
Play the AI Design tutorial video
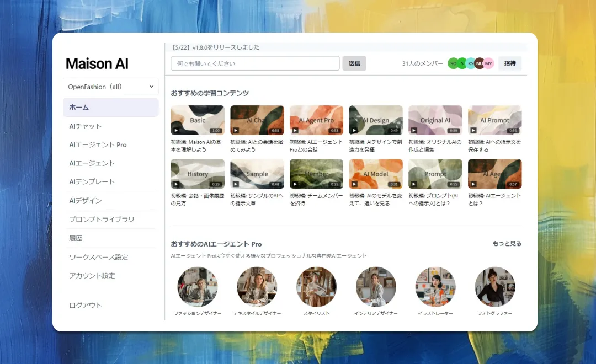click(376, 120)
